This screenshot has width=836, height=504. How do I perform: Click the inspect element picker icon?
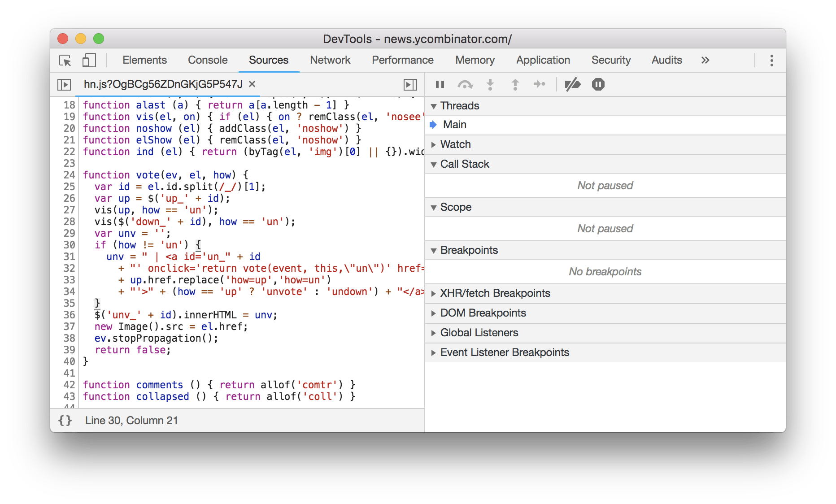point(65,61)
